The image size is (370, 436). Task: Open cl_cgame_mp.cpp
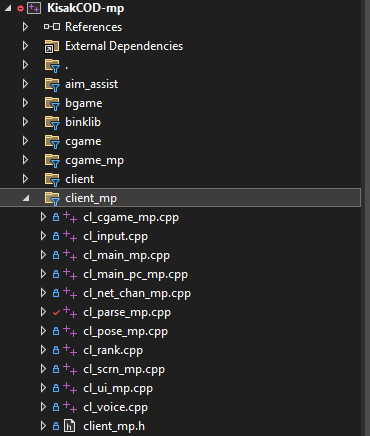coord(131,218)
